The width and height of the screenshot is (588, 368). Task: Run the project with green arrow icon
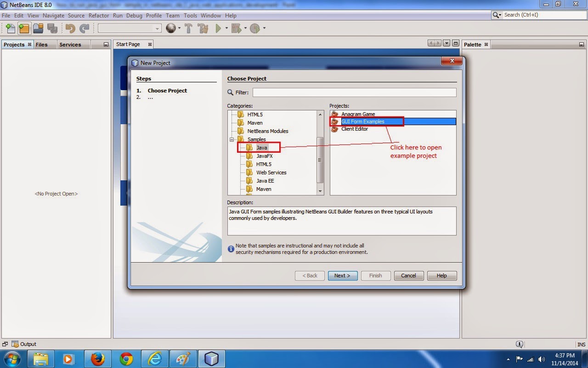click(x=217, y=28)
